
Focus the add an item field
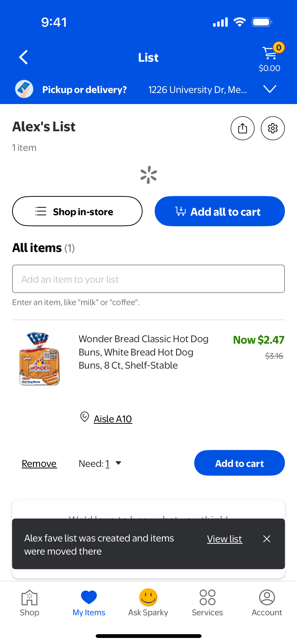148,279
